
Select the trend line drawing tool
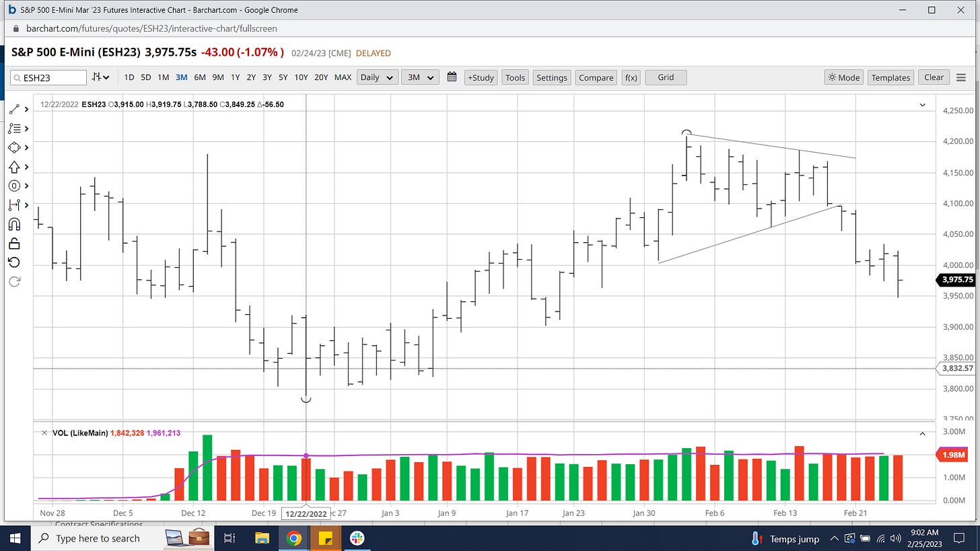[x=14, y=109]
